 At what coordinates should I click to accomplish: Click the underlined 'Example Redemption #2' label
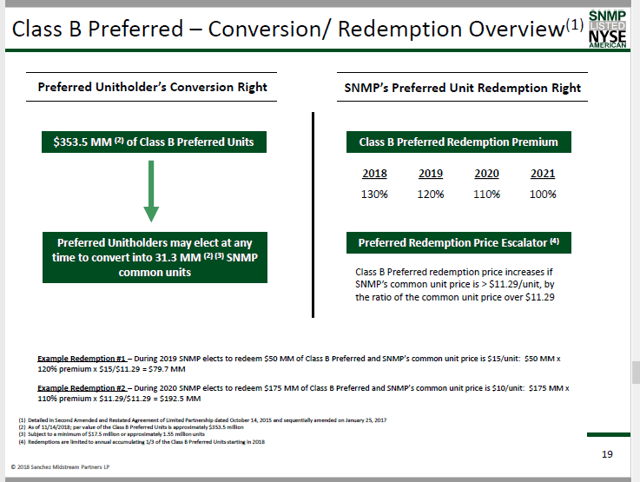[x=82, y=388]
